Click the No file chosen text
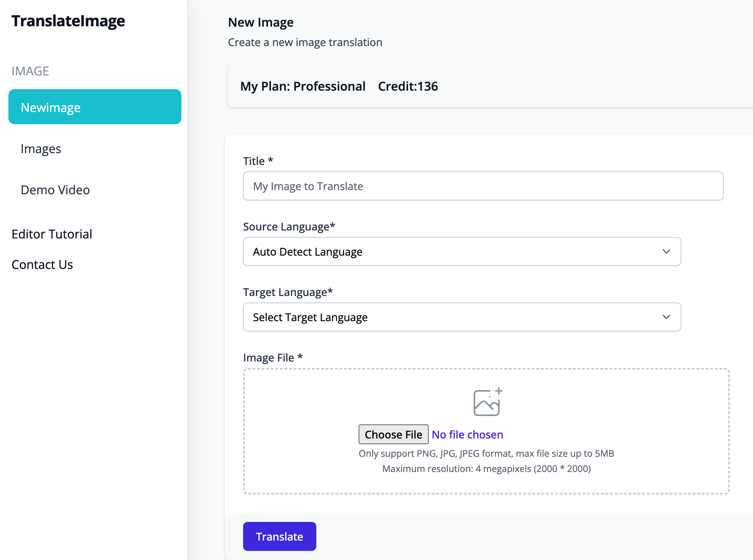 click(x=467, y=435)
